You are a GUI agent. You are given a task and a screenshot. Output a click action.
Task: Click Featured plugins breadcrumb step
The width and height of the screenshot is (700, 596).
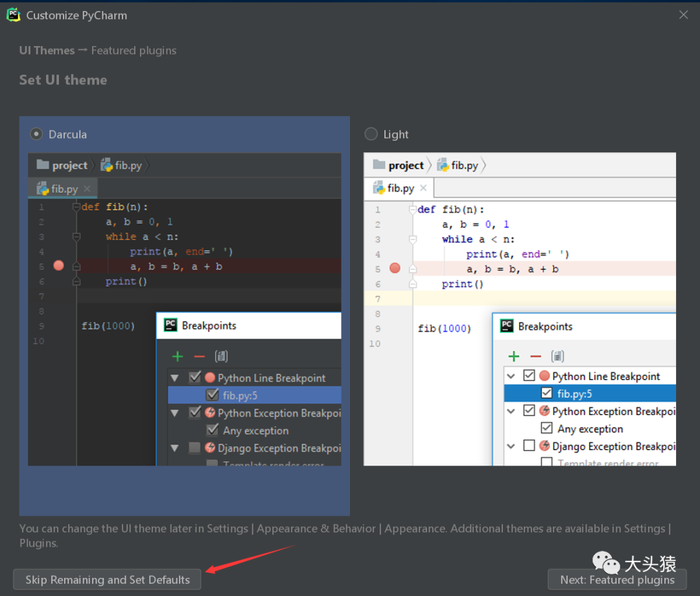point(134,51)
